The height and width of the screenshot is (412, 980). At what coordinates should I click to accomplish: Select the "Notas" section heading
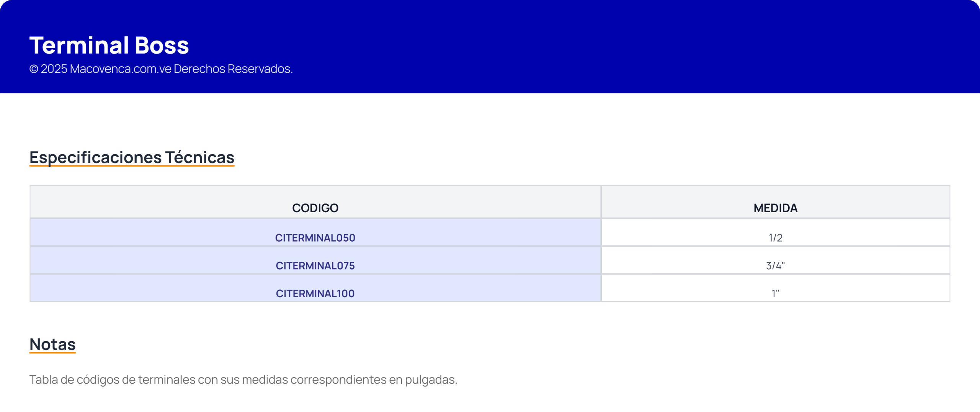click(x=52, y=344)
